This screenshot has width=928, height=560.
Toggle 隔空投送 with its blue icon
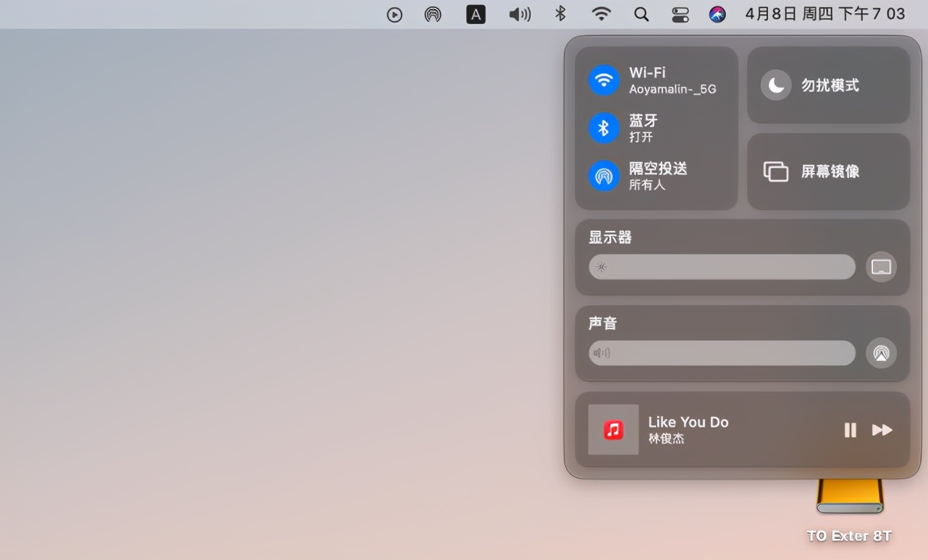coord(604,176)
